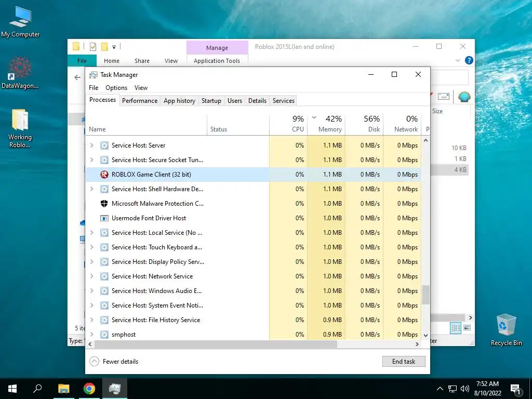
Task: Expand Service Host: Local Service group
Action: coord(91,233)
